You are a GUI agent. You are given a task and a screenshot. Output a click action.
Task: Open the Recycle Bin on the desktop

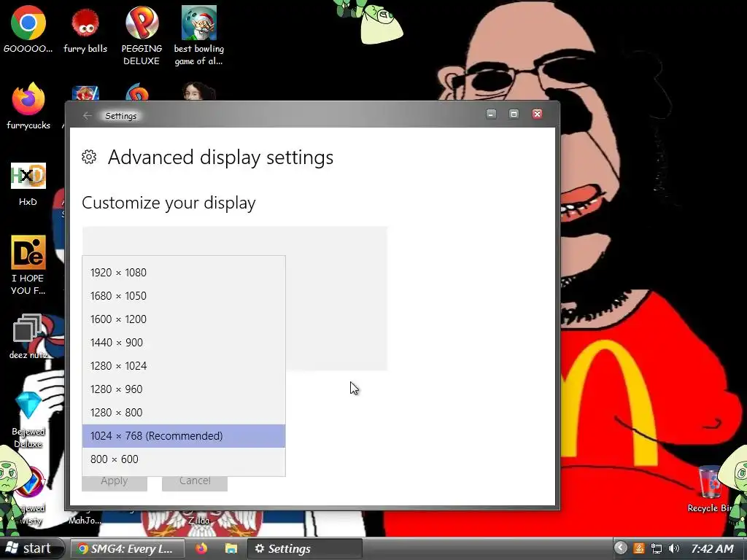click(x=709, y=488)
